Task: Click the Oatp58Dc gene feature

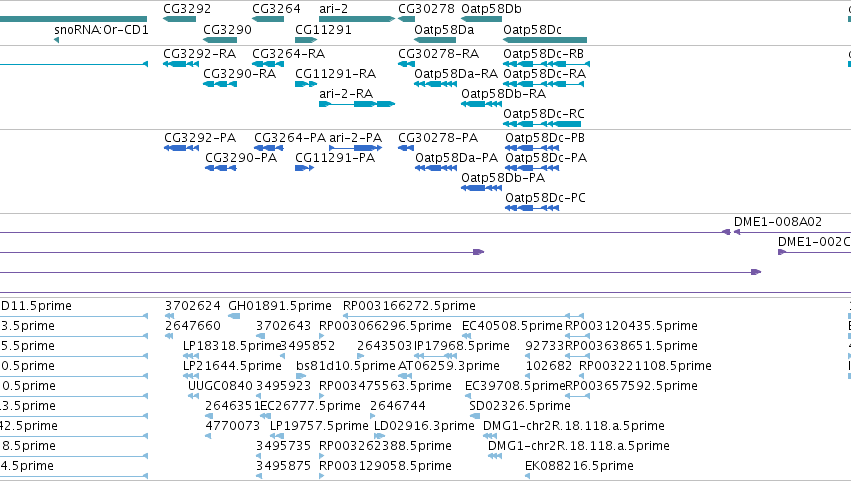Action: (x=545, y=40)
